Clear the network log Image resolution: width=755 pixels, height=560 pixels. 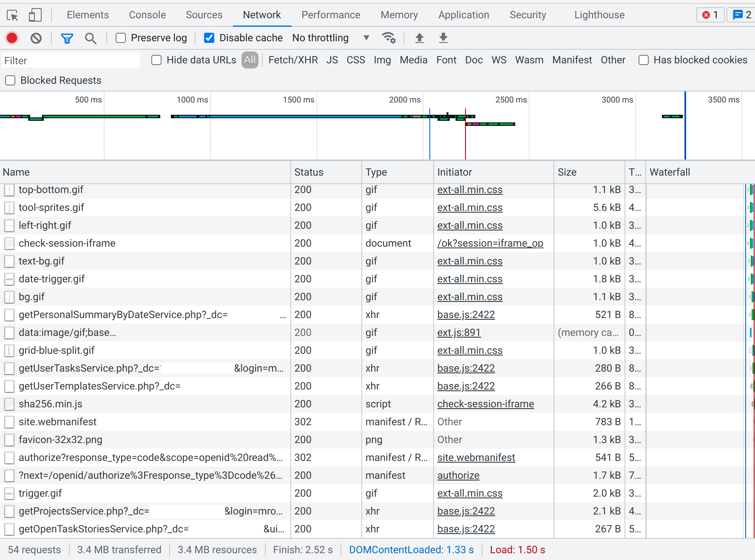[x=36, y=38]
